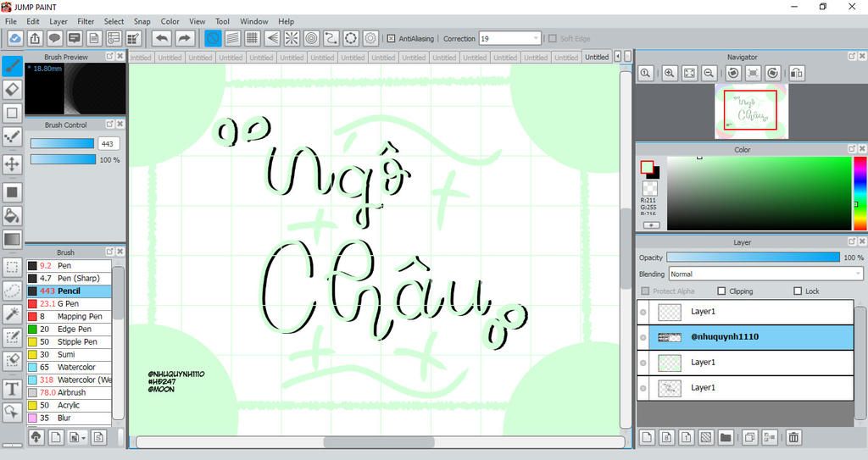Adjust the brush size slider
This screenshot has width=868, height=460.
click(x=62, y=144)
